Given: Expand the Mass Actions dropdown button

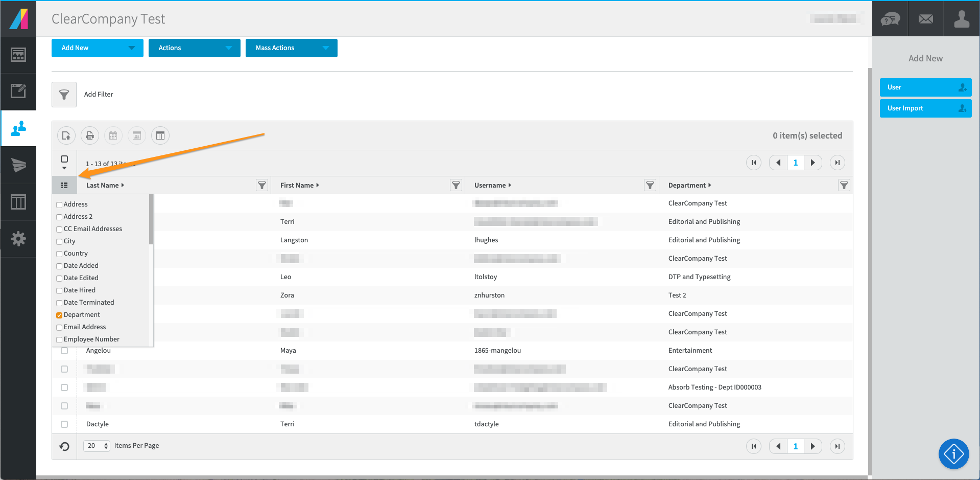Looking at the screenshot, I should (292, 48).
